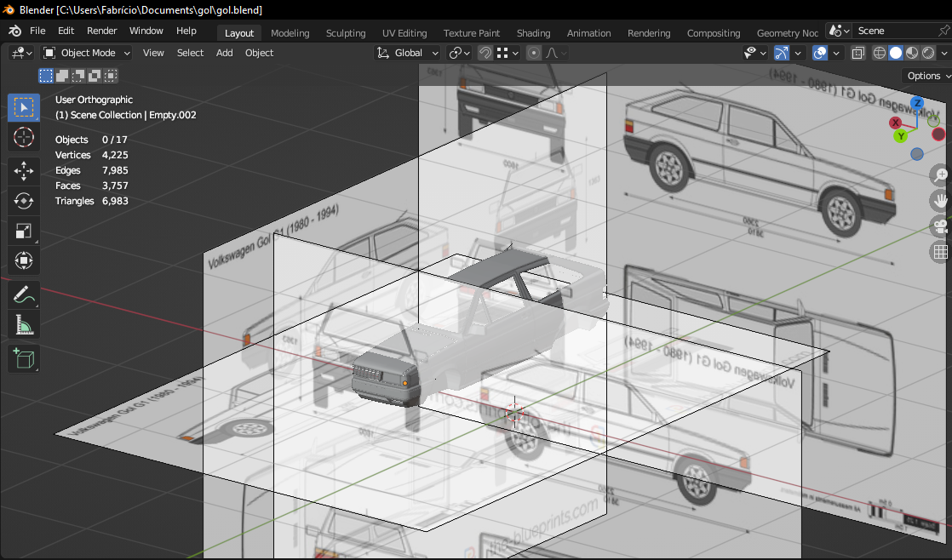Switch to the Sculpting workspace tab
Image resolution: width=952 pixels, height=560 pixels.
(346, 33)
